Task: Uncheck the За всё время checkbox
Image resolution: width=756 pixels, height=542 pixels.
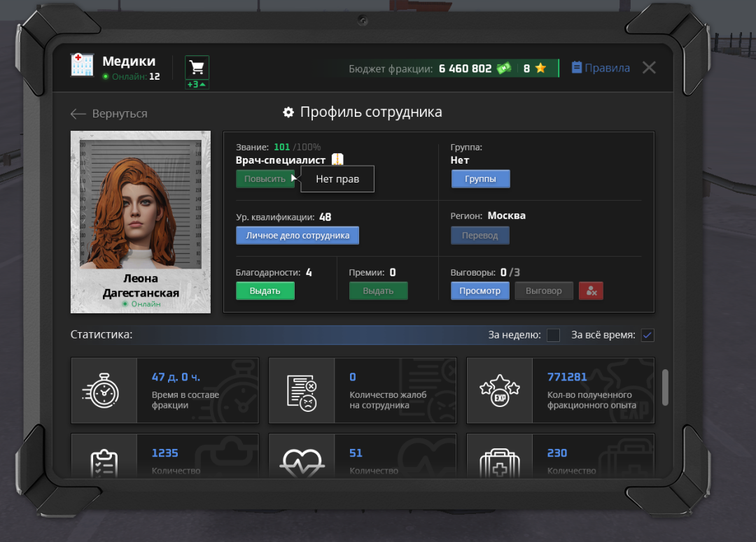Action: pyautogui.click(x=647, y=335)
